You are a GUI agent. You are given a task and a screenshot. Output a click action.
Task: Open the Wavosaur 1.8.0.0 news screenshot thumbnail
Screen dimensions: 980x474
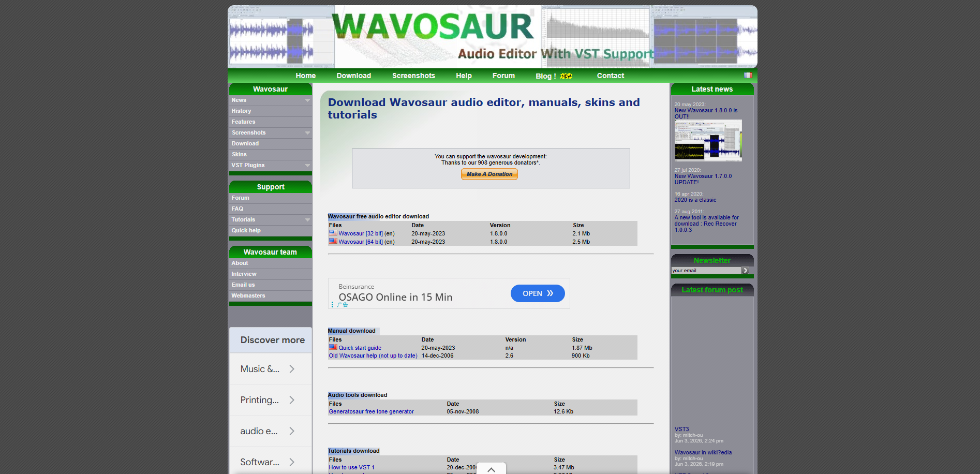pyautogui.click(x=708, y=140)
